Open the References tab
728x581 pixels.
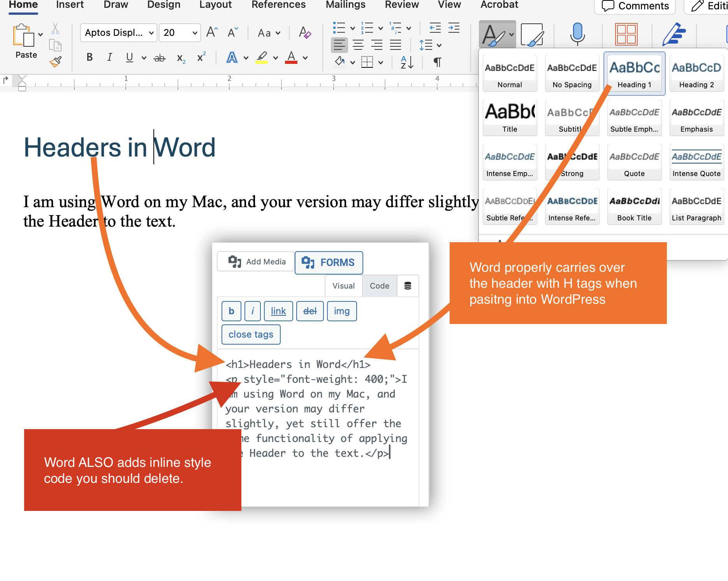[x=278, y=5]
